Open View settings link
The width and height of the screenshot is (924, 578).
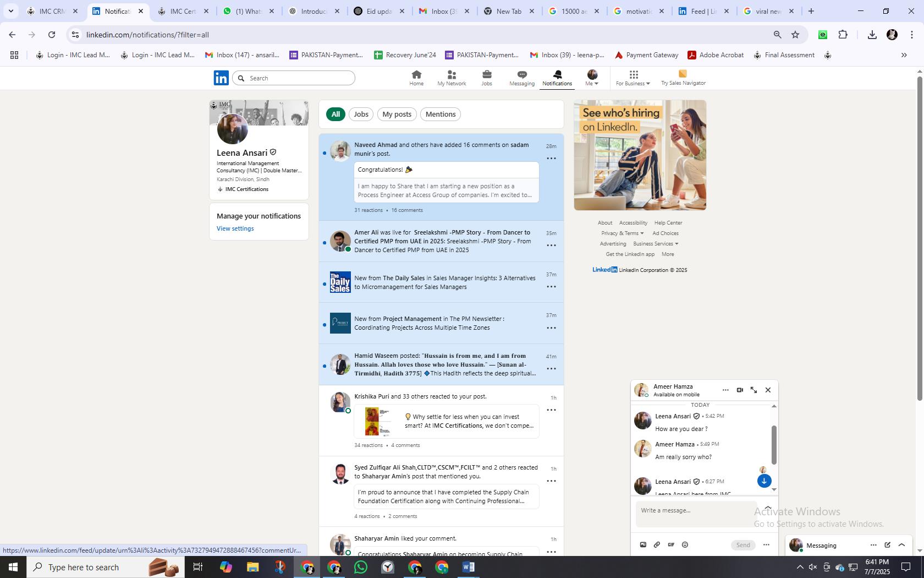[x=235, y=228]
